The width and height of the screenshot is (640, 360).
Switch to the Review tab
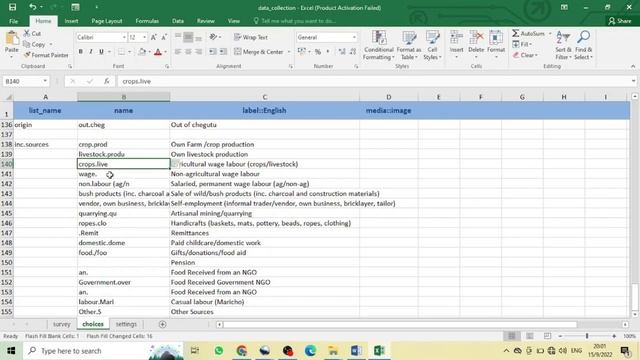(206, 21)
